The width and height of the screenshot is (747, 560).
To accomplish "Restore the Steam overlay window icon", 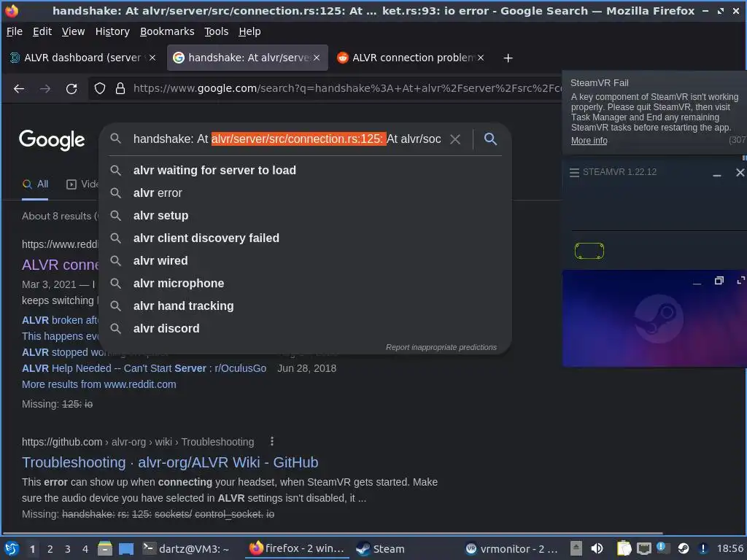I will [x=719, y=281].
